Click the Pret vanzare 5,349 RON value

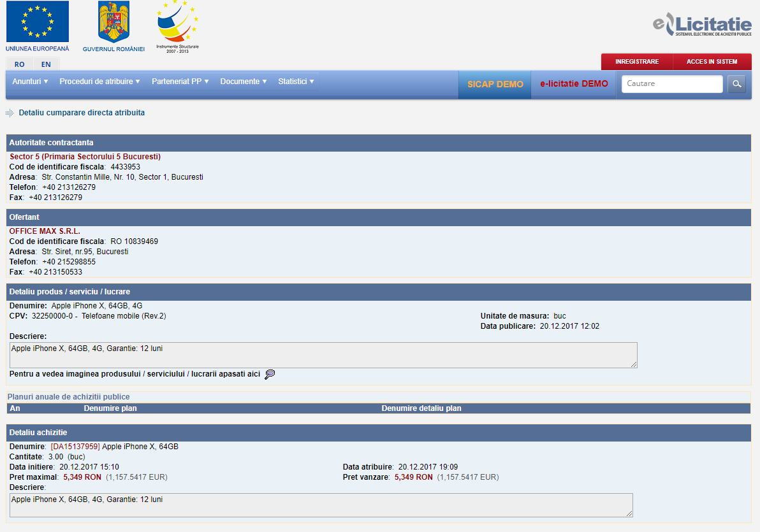413,477
